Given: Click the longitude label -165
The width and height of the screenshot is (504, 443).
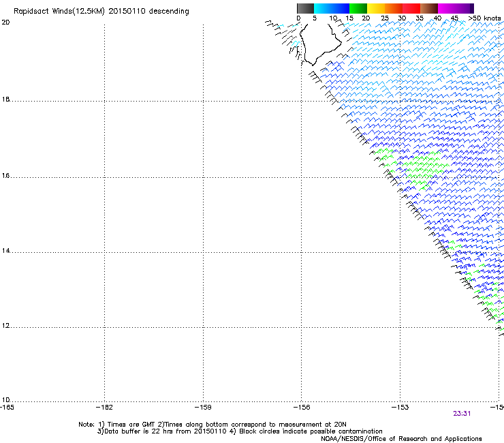Looking at the screenshot, I should click(x=6, y=408).
